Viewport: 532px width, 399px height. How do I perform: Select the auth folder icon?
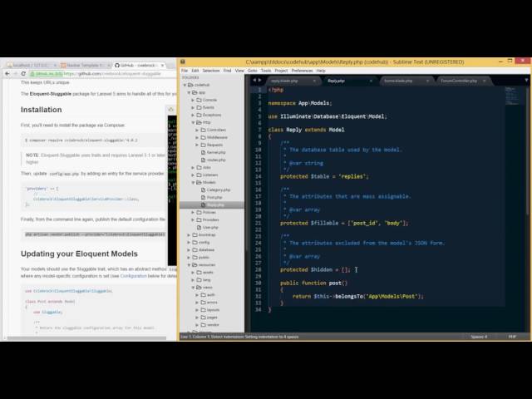point(203,295)
